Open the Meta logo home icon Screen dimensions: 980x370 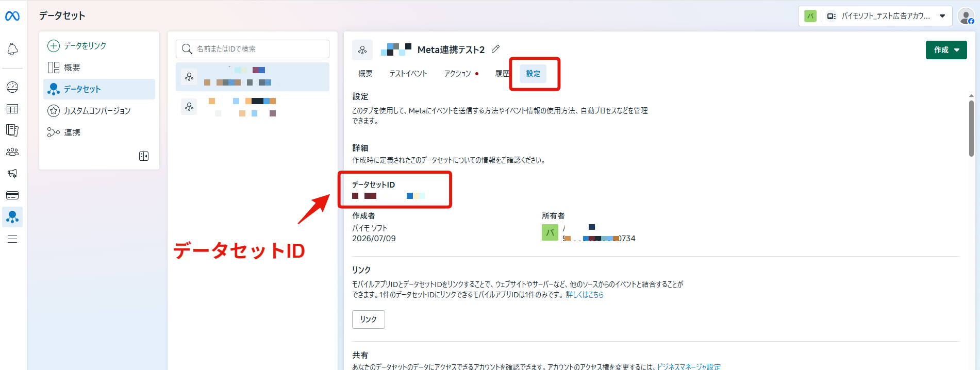(x=12, y=16)
